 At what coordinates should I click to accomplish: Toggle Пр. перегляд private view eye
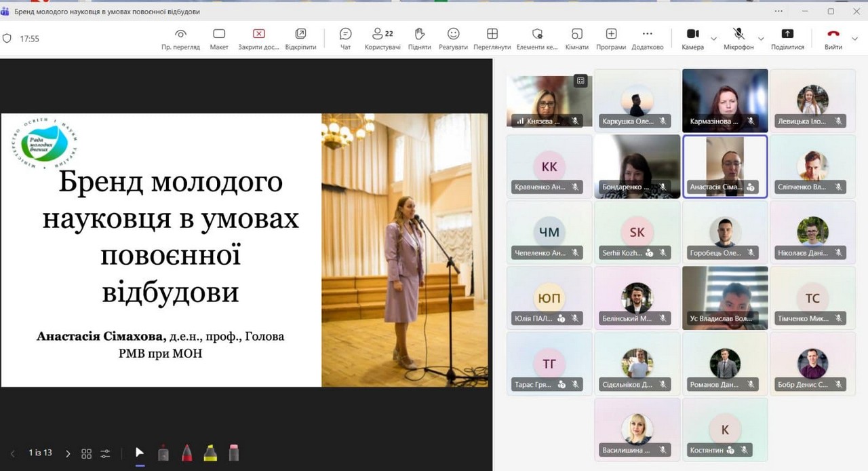click(x=180, y=38)
